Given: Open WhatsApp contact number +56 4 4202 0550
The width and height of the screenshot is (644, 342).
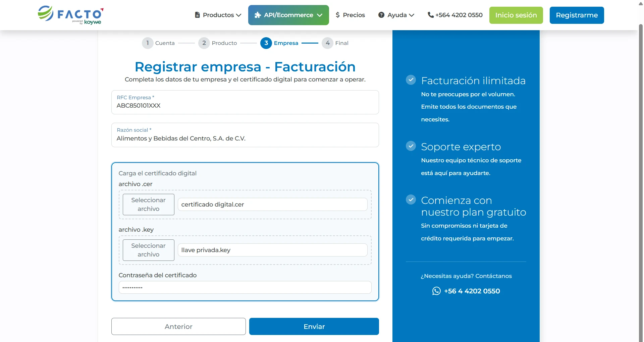Looking at the screenshot, I should [x=466, y=291].
